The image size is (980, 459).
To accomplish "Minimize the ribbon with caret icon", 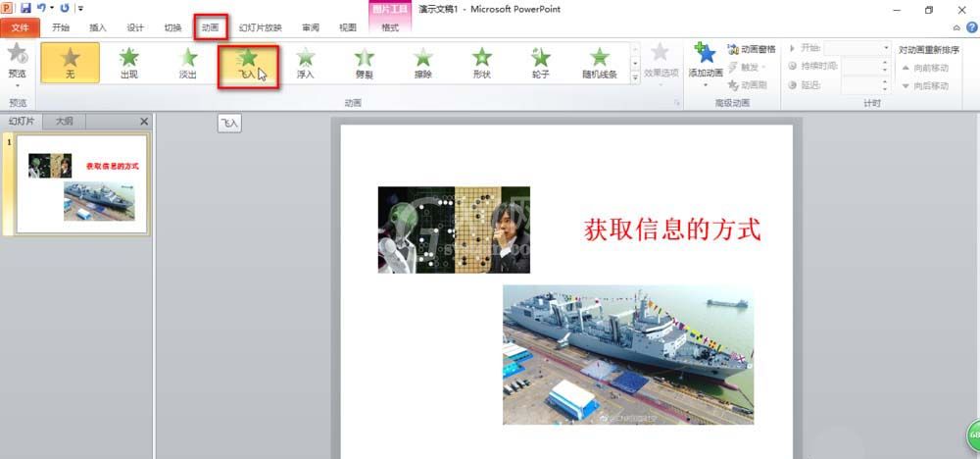I will [956, 27].
